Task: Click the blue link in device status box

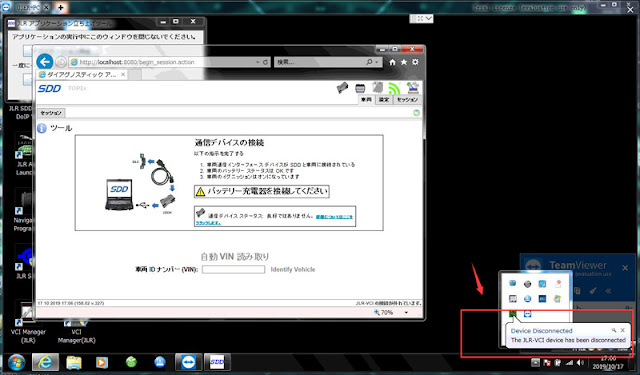Action: 334,217
